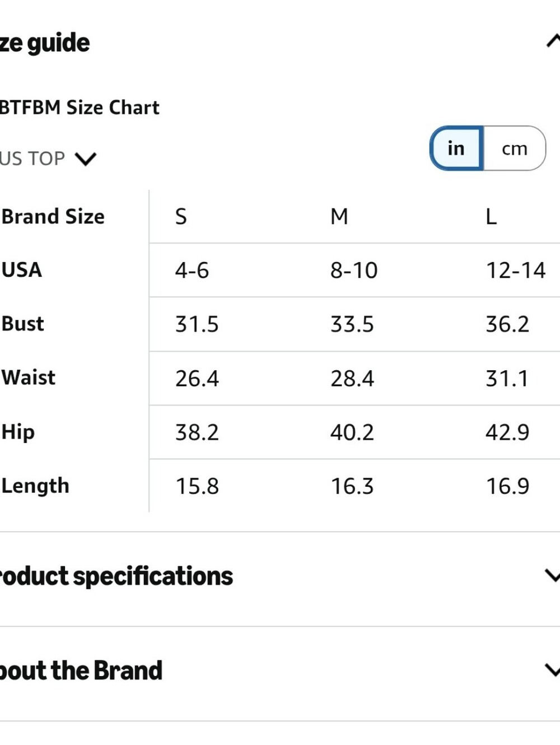The image size is (560, 745).
Task: Click the Length value 16.9 cell
Action: pyautogui.click(x=507, y=486)
